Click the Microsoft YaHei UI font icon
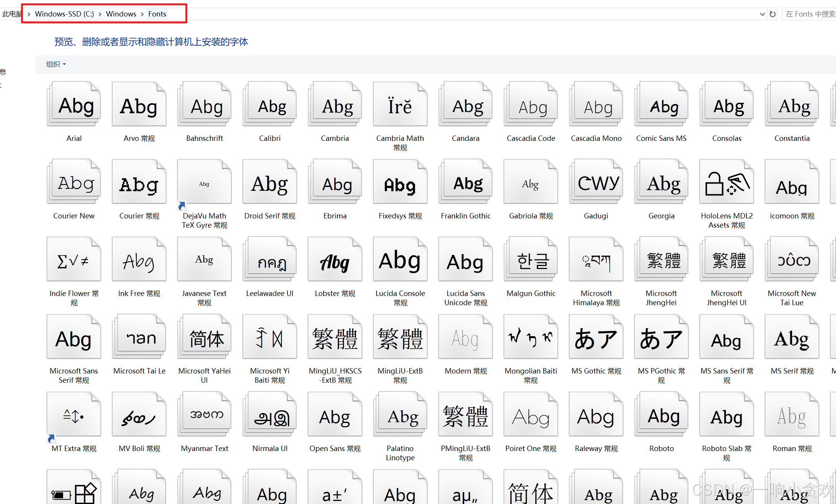836x504 pixels. click(204, 336)
